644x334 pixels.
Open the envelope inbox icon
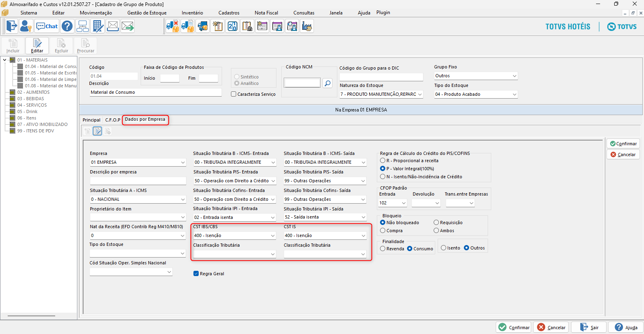(x=113, y=26)
